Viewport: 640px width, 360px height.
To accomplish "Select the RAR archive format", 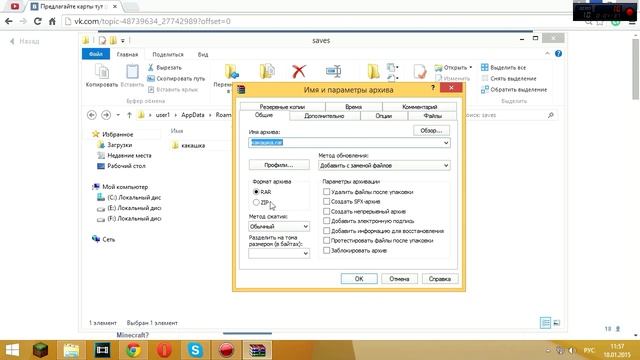I will click(x=256, y=192).
